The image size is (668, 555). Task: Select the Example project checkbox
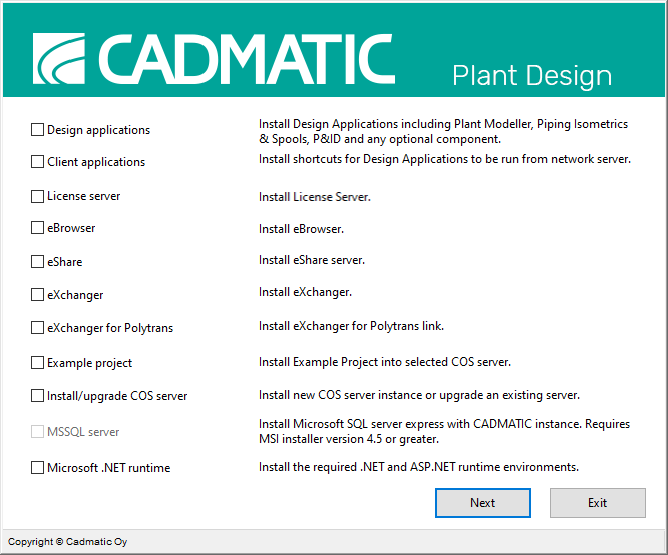pos(38,363)
